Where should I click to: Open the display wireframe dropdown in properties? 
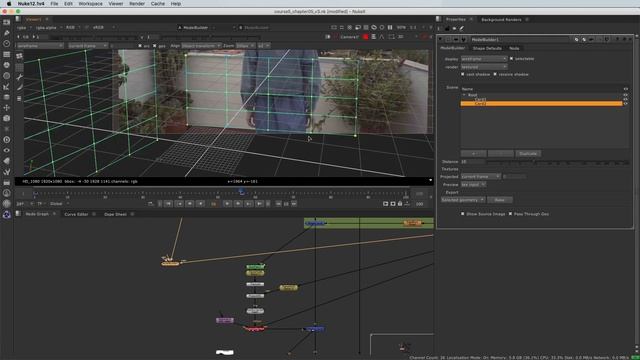(x=484, y=59)
